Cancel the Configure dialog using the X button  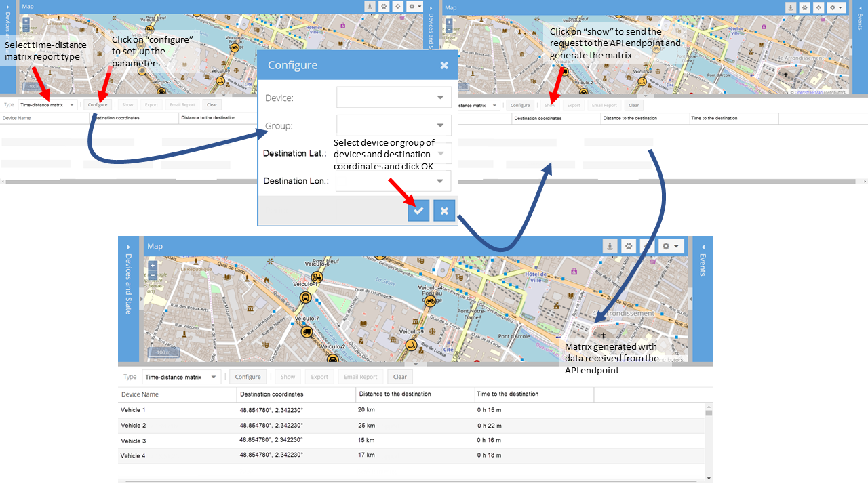(443, 210)
